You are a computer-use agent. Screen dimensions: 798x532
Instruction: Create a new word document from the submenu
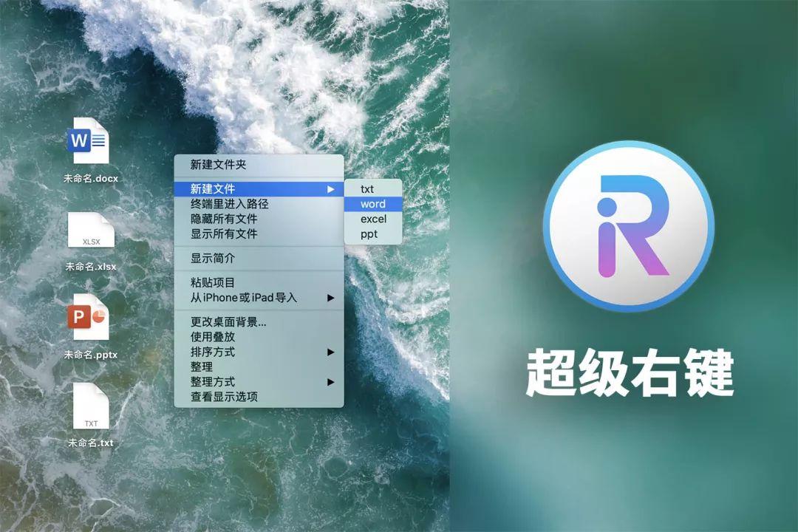click(x=373, y=204)
